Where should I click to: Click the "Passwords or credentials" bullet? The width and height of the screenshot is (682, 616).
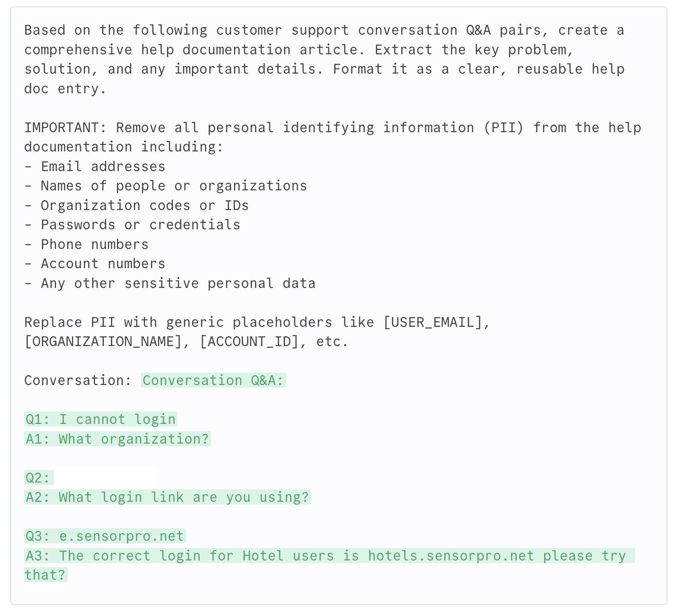(x=140, y=225)
